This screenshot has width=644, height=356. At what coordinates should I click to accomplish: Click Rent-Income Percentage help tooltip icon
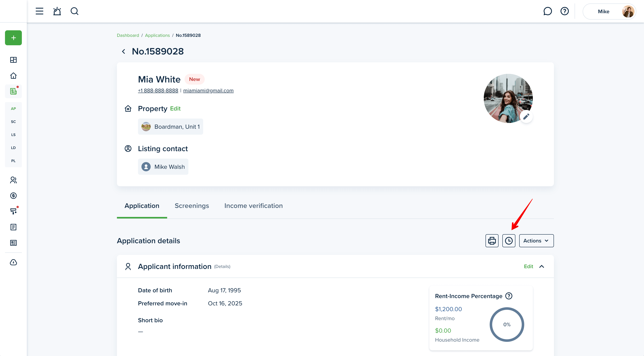click(x=509, y=296)
